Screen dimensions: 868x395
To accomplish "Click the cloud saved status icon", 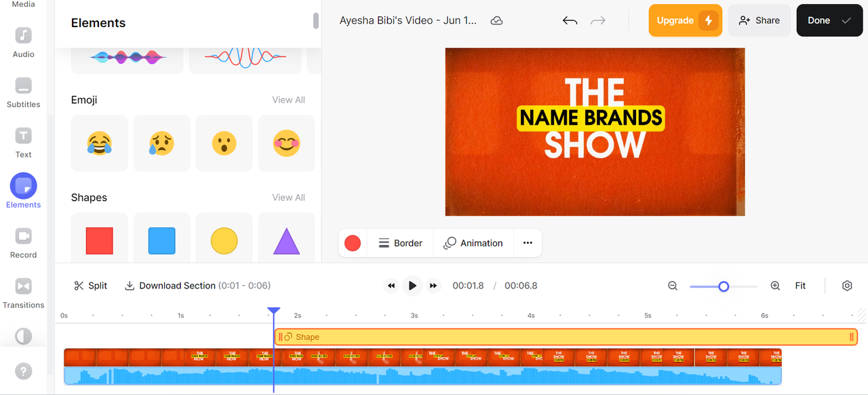I will click(x=496, y=20).
